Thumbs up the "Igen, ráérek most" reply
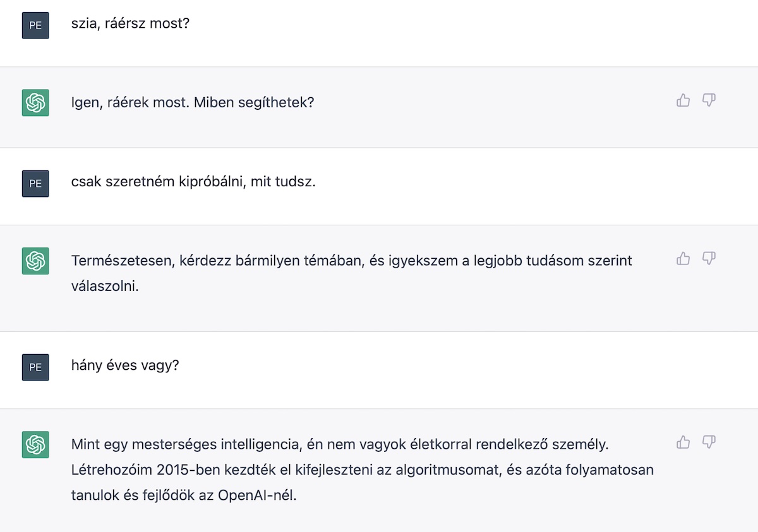 tap(683, 100)
